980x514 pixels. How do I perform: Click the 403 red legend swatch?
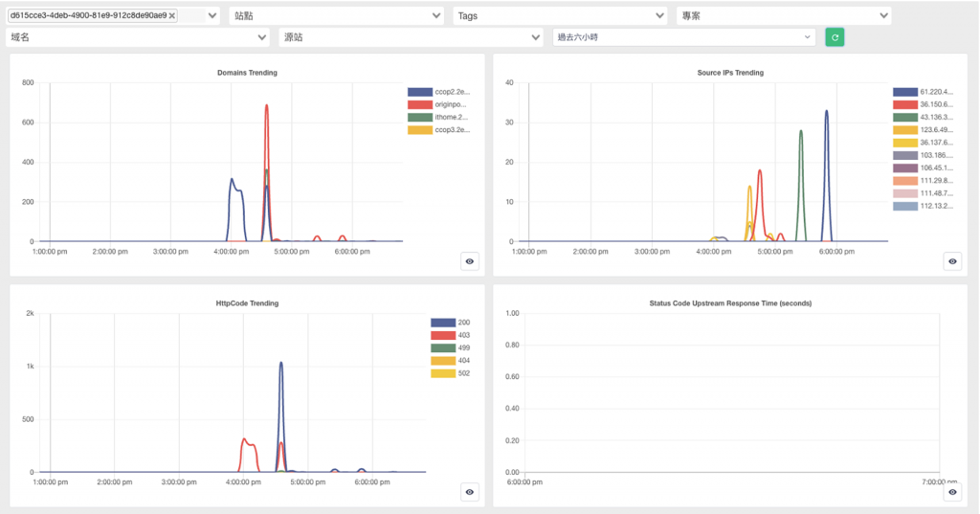tap(443, 335)
